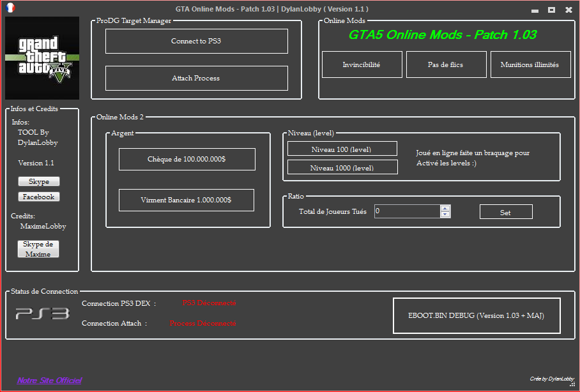Open the Skype button in Infos

click(39, 181)
